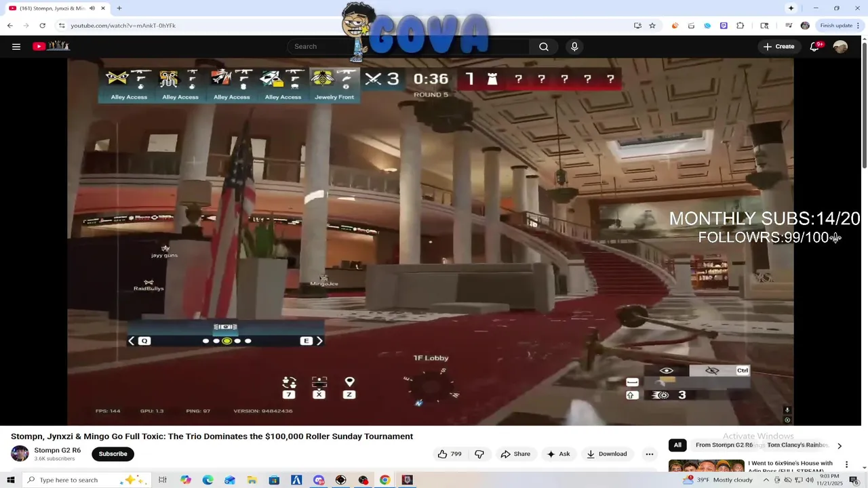Open the Extensions puzzle-piece menu

pos(740,26)
